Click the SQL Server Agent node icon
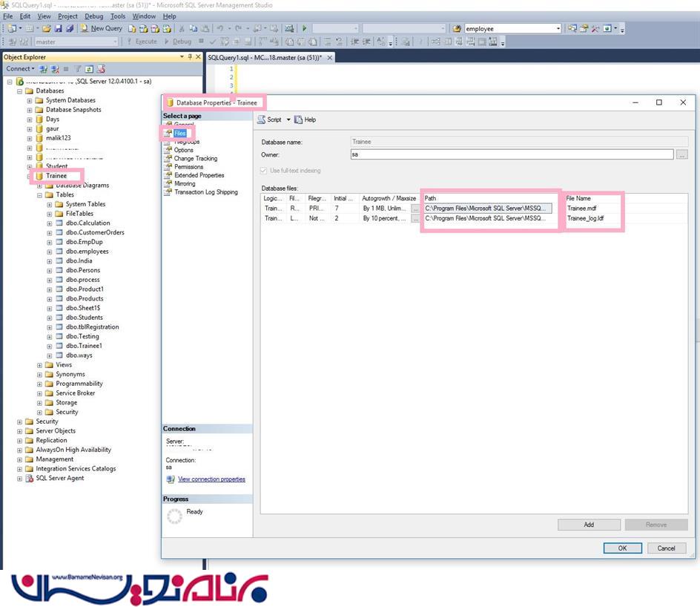This screenshot has width=700, height=607. [x=30, y=478]
